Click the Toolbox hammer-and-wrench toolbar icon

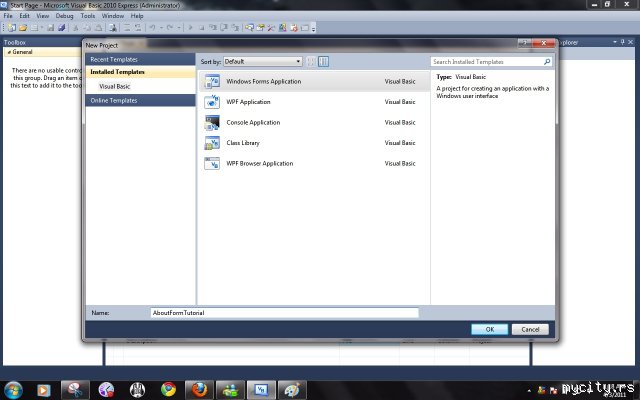point(271,28)
